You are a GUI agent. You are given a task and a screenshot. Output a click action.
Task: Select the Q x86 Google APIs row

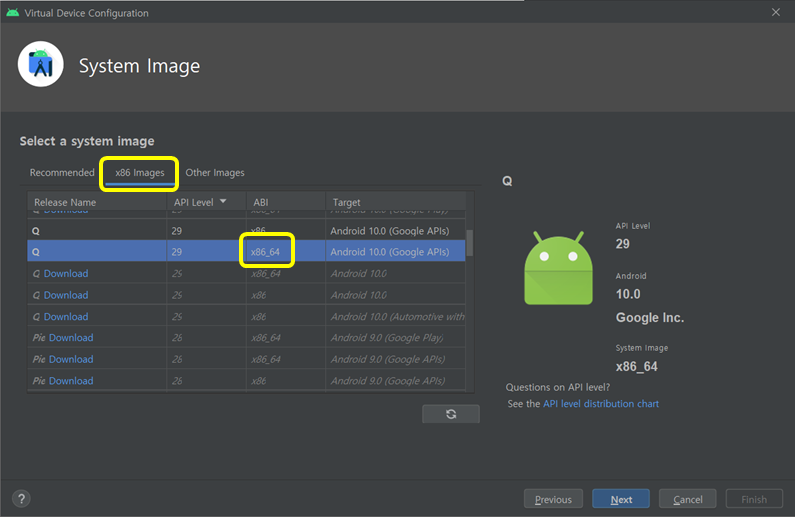coord(246,231)
